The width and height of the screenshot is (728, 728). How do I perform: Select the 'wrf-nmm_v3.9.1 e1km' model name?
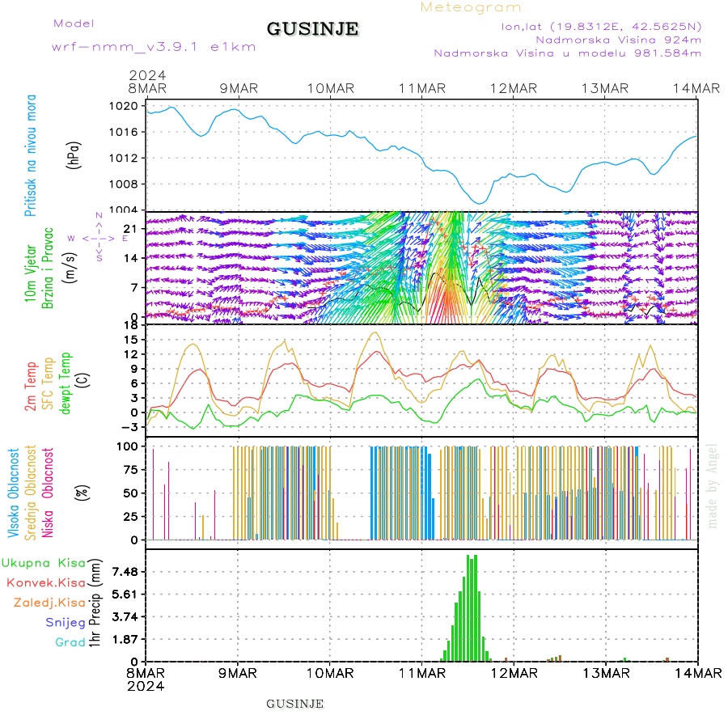click(x=154, y=47)
